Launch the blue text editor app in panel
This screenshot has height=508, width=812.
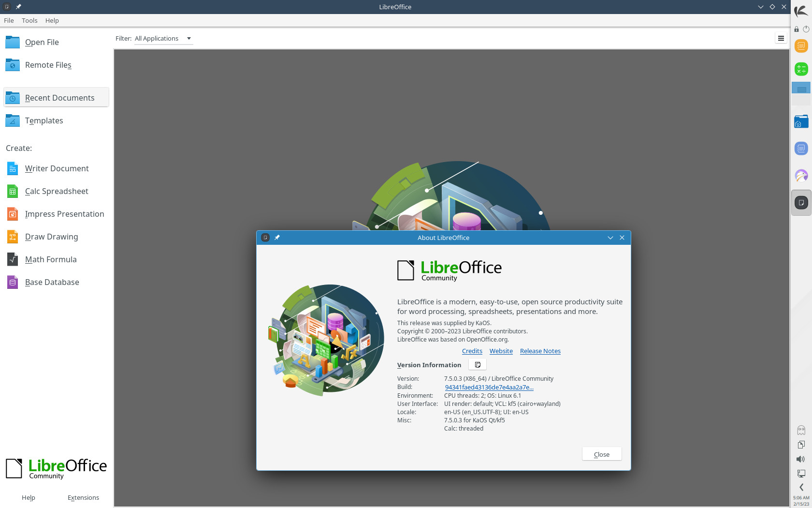coord(801,149)
